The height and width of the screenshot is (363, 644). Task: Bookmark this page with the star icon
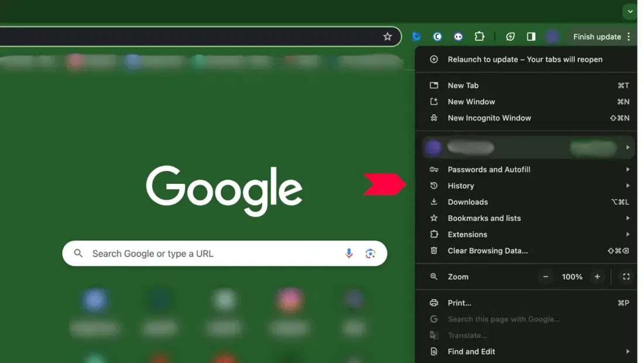pos(388,36)
